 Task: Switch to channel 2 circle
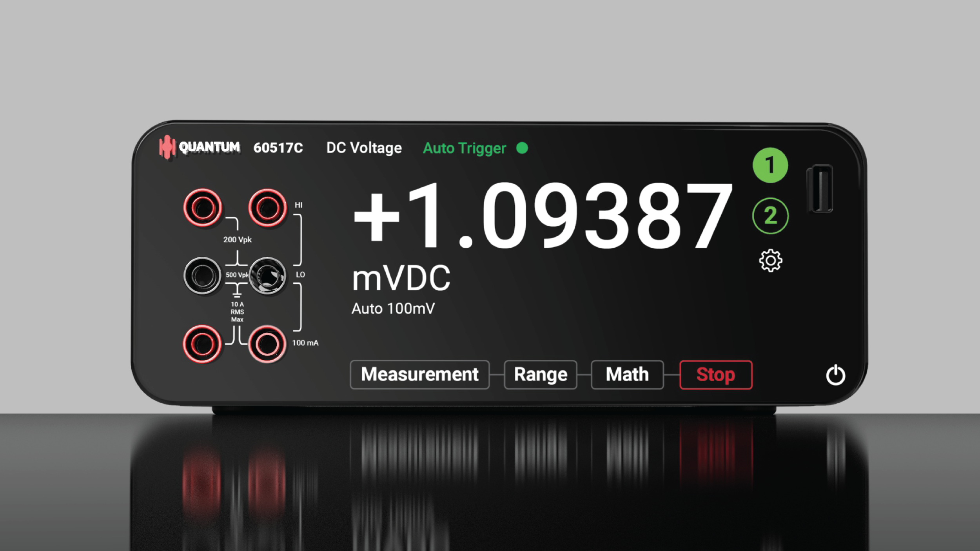click(770, 216)
